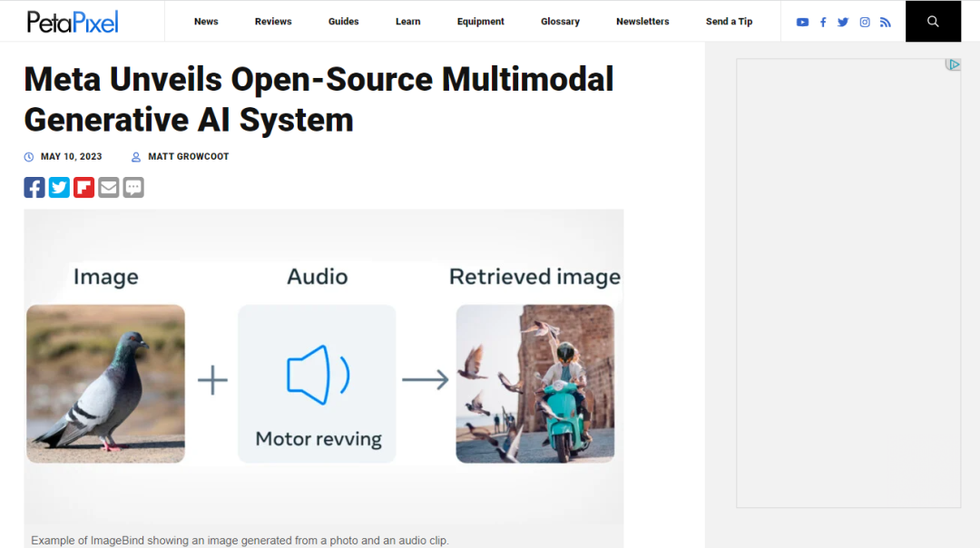The height and width of the screenshot is (548, 980).
Task: Open author Matt Growcoot's page
Action: [x=189, y=157]
